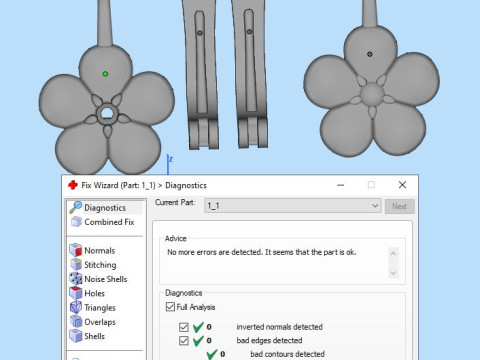Select the Noise Shells label
The height and width of the screenshot is (360, 480).
click(x=106, y=279)
